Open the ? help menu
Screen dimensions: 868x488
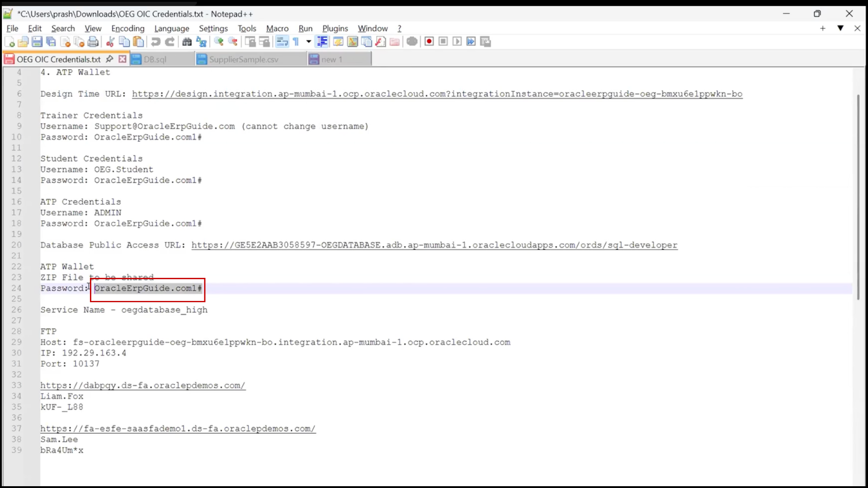(x=400, y=28)
